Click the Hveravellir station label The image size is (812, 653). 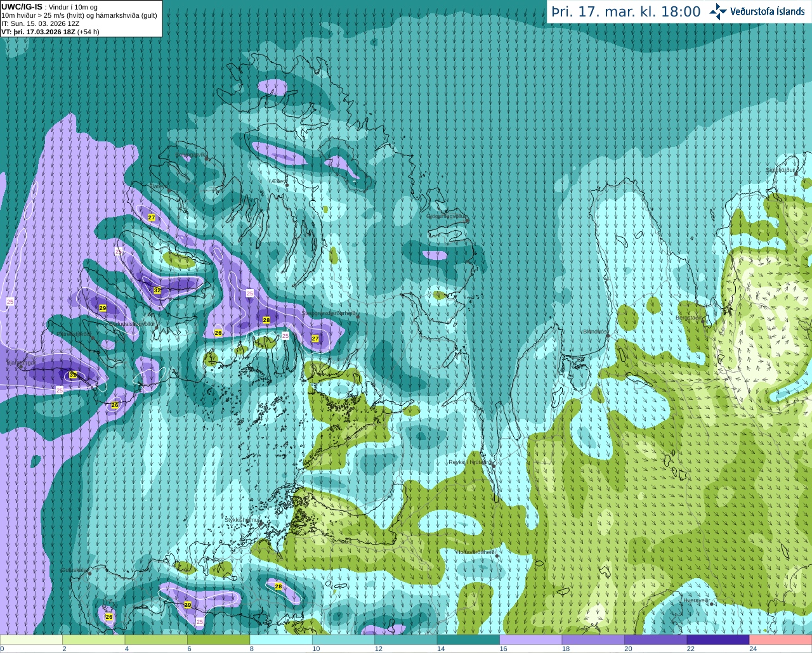pyautogui.click(x=697, y=600)
